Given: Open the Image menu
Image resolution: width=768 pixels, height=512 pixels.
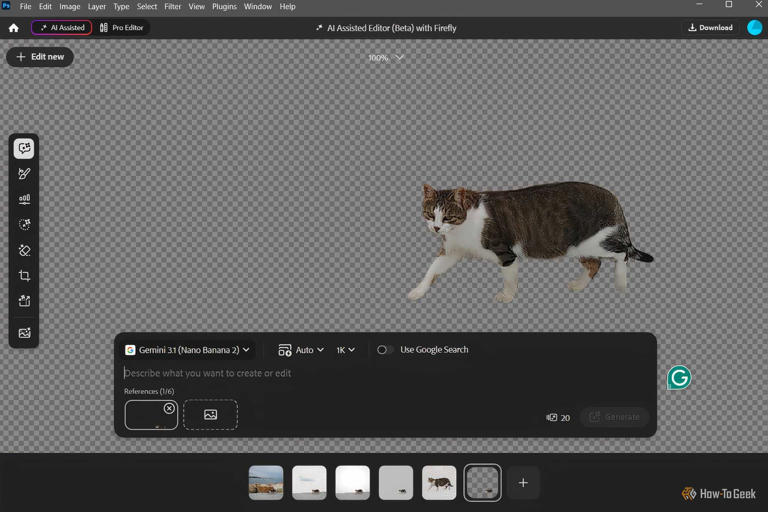Looking at the screenshot, I should point(70,6).
